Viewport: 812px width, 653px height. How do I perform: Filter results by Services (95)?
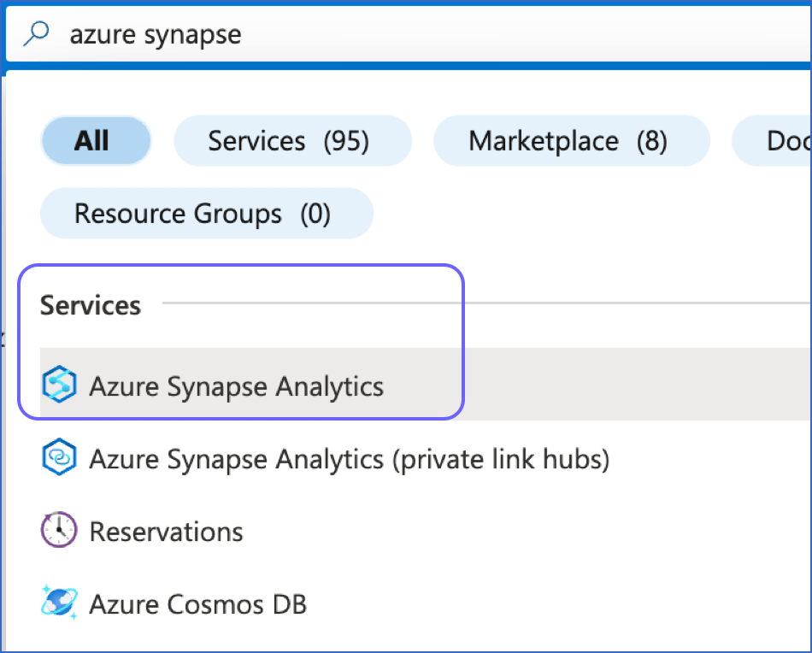tap(291, 140)
